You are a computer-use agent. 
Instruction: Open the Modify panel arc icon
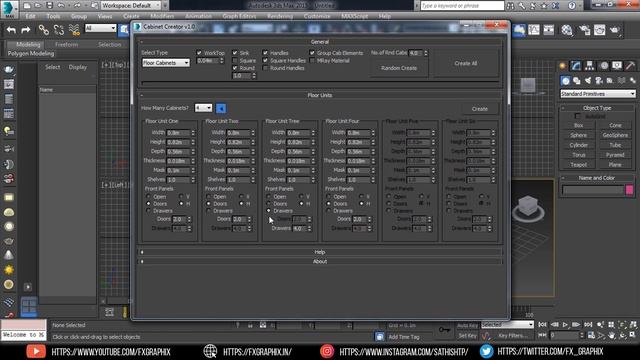(576, 66)
